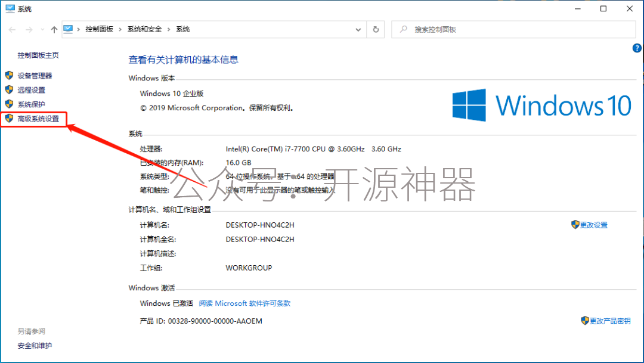Open 系统保护 from the sidebar
Image resolution: width=644 pixels, height=363 pixels.
click(x=31, y=104)
